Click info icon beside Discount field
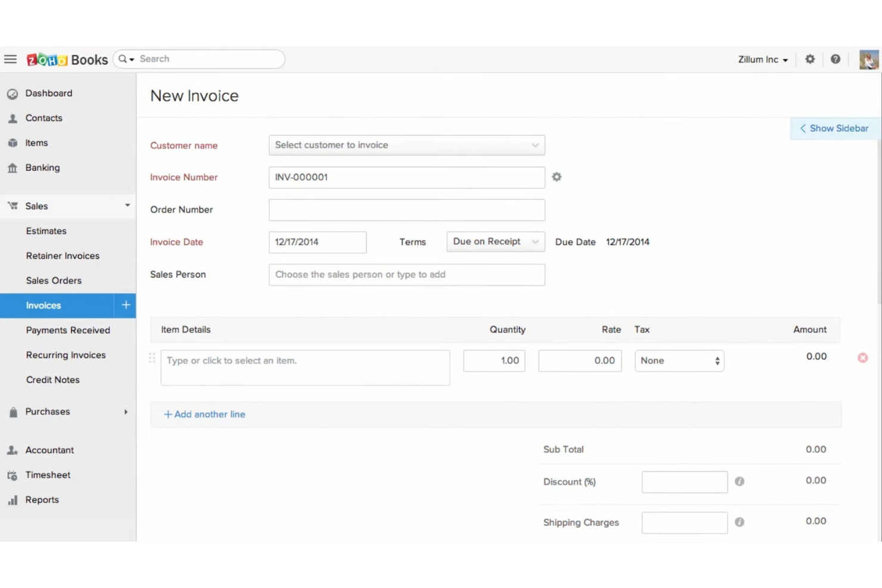 coord(740,481)
